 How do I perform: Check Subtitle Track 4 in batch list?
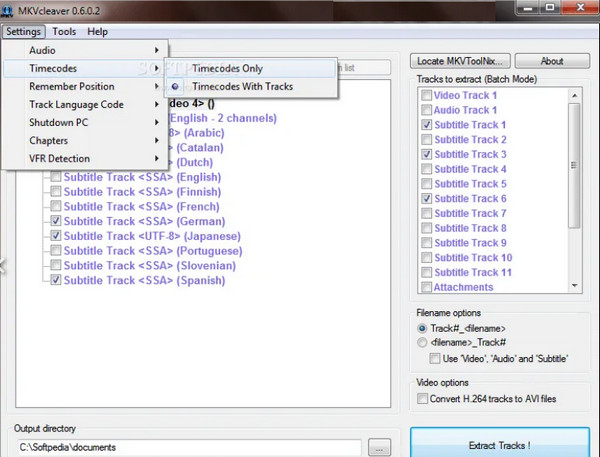(426, 169)
